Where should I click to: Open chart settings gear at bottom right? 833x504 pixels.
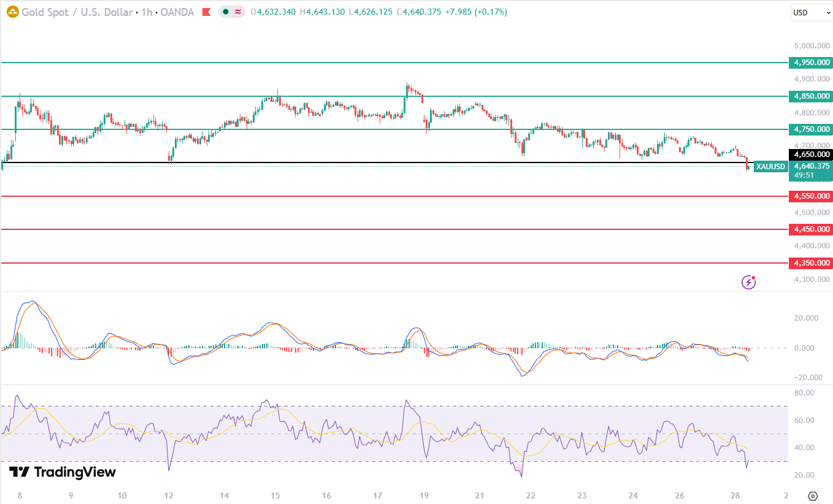(x=813, y=495)
